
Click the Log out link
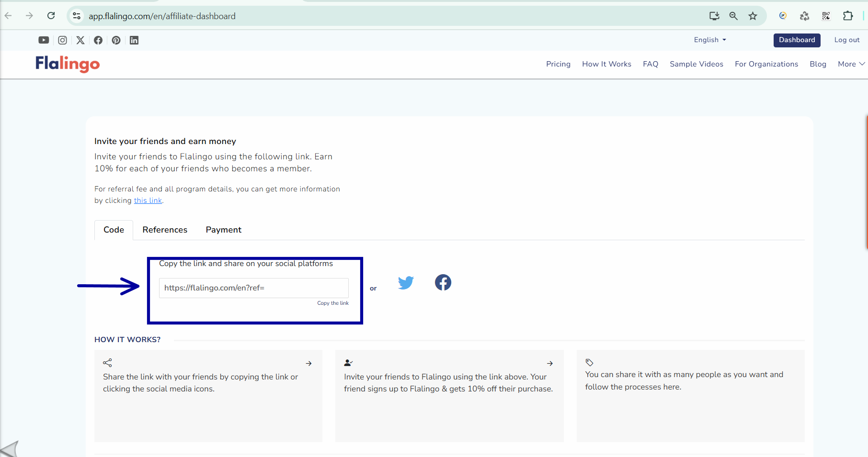(x=846, y=40)
